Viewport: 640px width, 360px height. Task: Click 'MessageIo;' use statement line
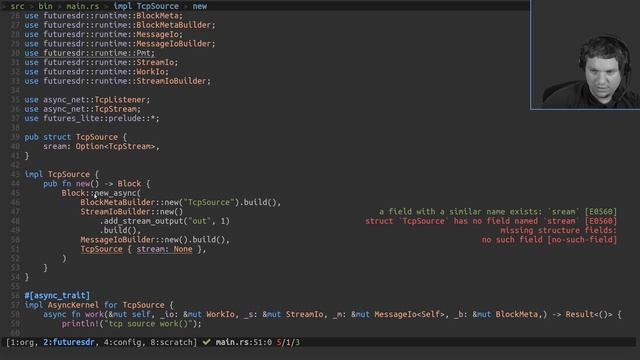coord(104,34)
